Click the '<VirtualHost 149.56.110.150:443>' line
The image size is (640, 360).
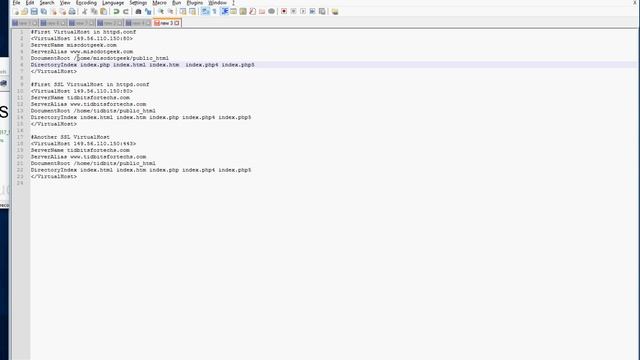[x=83, y=144]
